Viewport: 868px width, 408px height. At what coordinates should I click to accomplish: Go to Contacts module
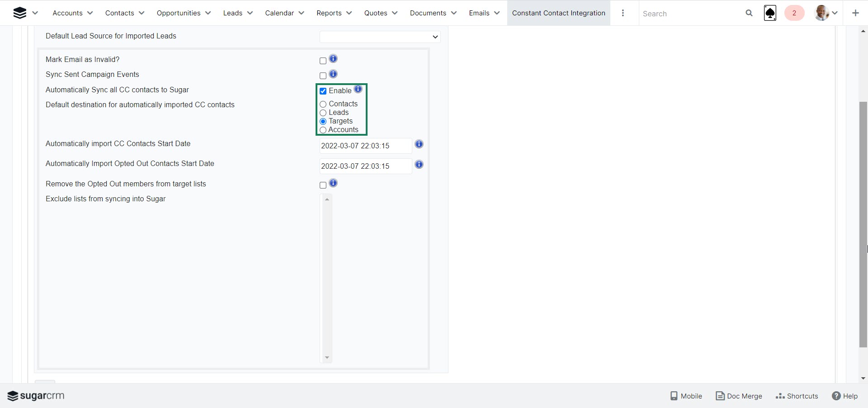119,13
